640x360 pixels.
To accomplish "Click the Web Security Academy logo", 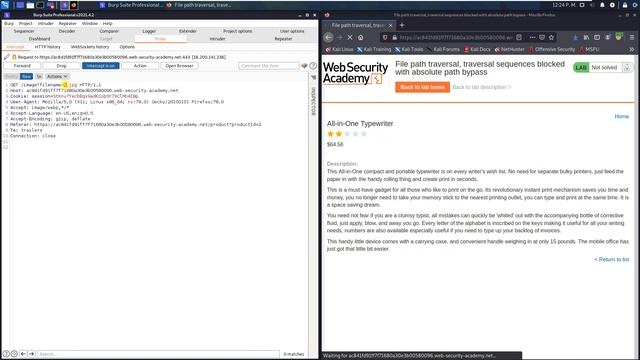I will coord(355,73).
